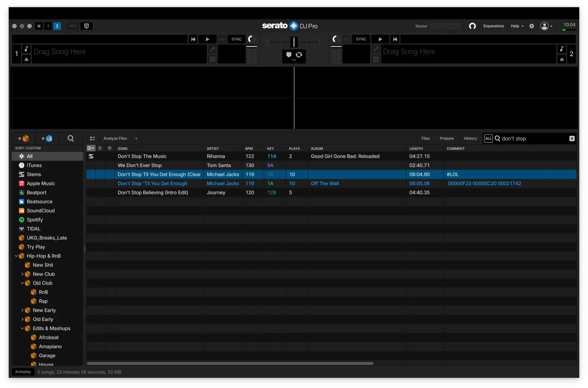Toggle the practice mode shield icon

(86, 26)
